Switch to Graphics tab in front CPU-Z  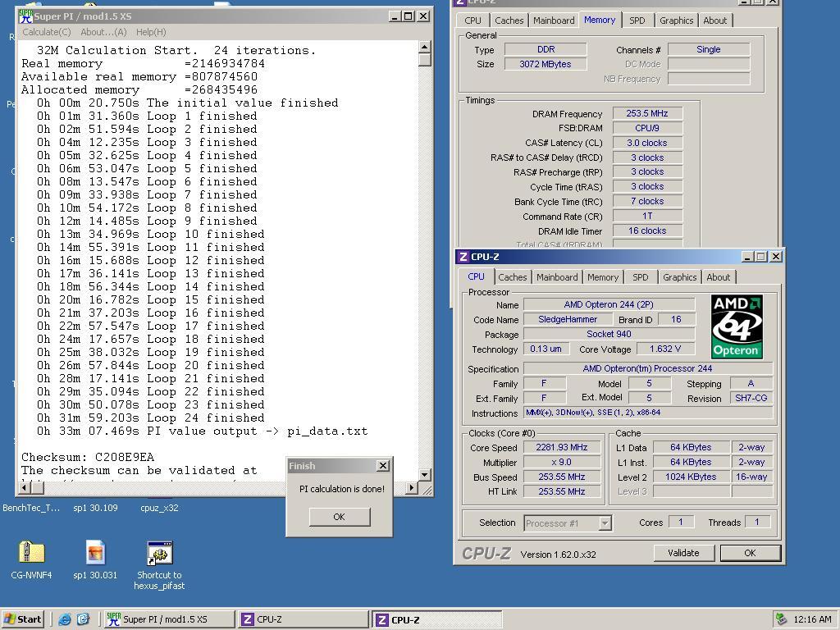click(x=679, y=277)
